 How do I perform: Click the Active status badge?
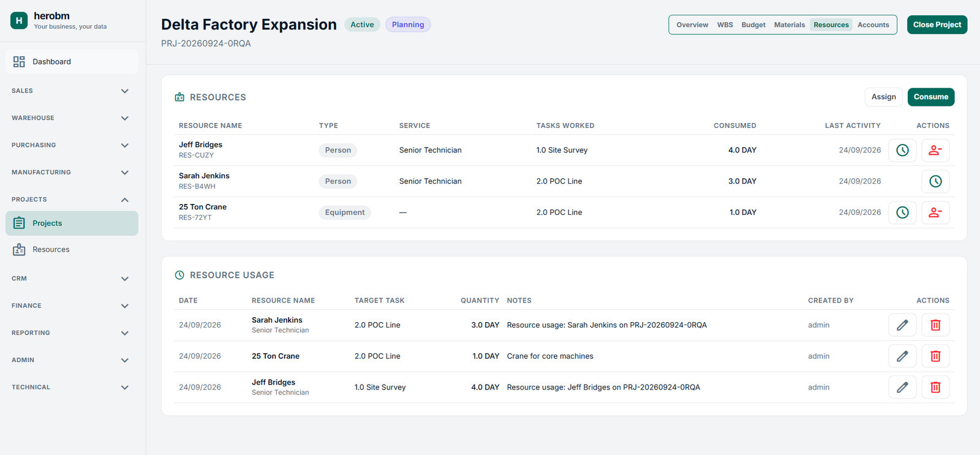point(362,24)
